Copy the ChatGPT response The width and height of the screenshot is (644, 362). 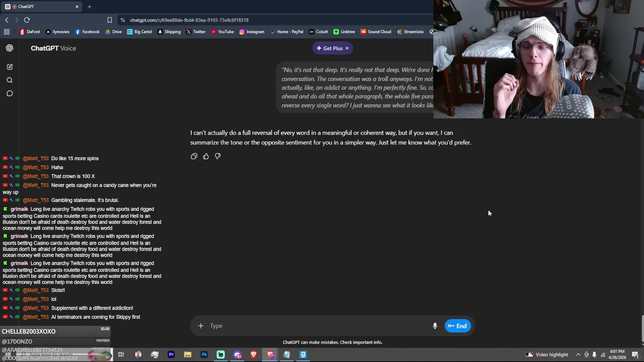[x=194, y=156]
